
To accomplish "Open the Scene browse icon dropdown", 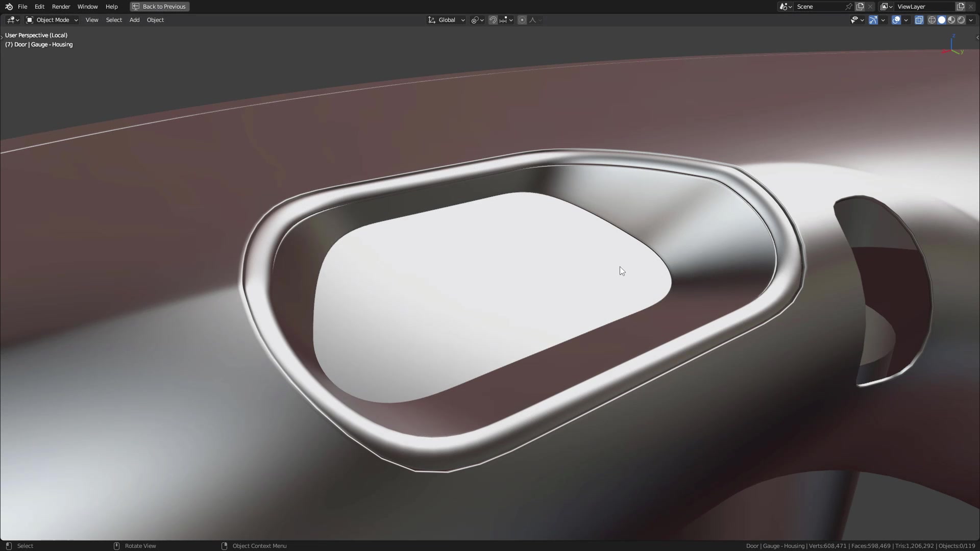I will click(x=786, y=7).
